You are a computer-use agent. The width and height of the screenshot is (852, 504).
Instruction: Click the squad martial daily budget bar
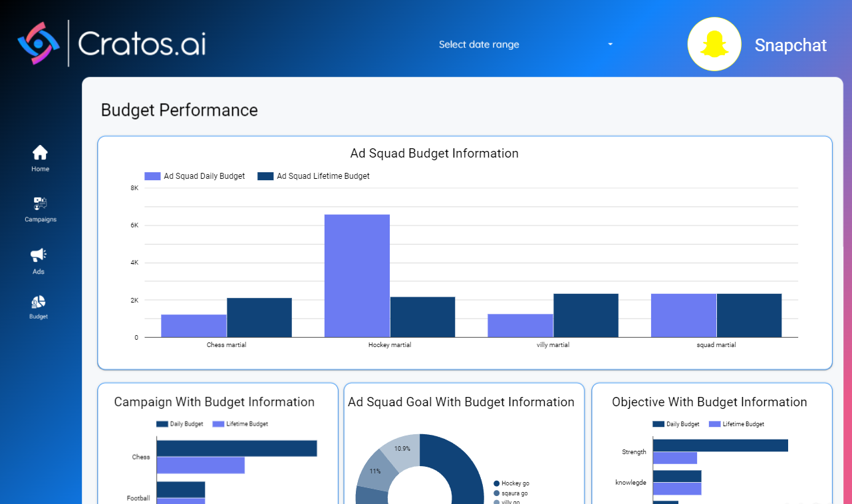click(x=684, y=316)
